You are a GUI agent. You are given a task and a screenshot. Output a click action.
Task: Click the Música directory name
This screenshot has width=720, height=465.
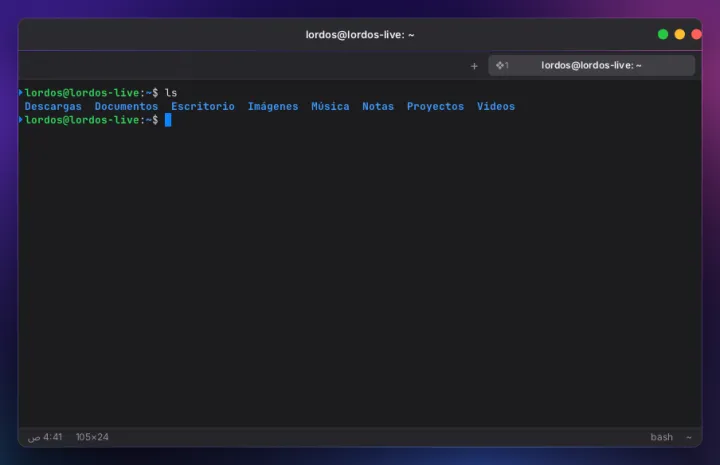330,106
